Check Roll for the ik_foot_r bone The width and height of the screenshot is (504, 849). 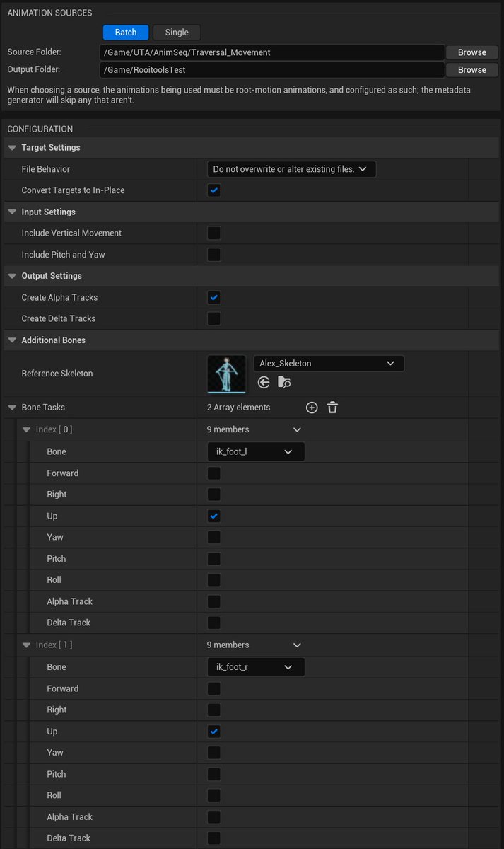(213, 795)
